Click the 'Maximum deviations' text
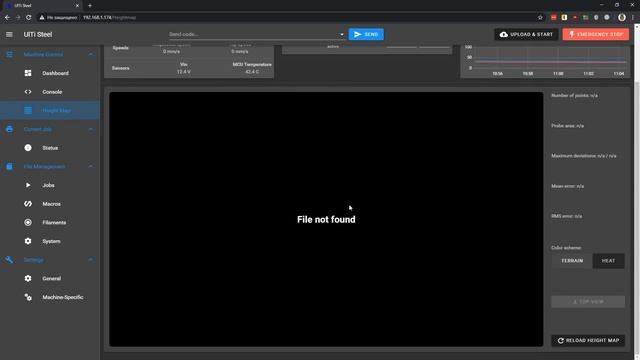Screen dimensions: 640x360 (584, 156)
